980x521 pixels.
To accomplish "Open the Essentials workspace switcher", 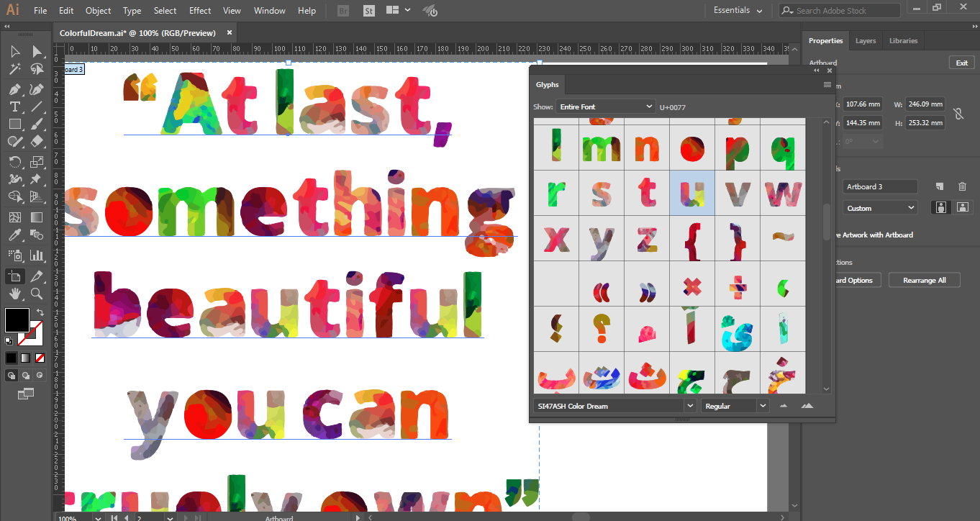I will click(x=738, y=11).
